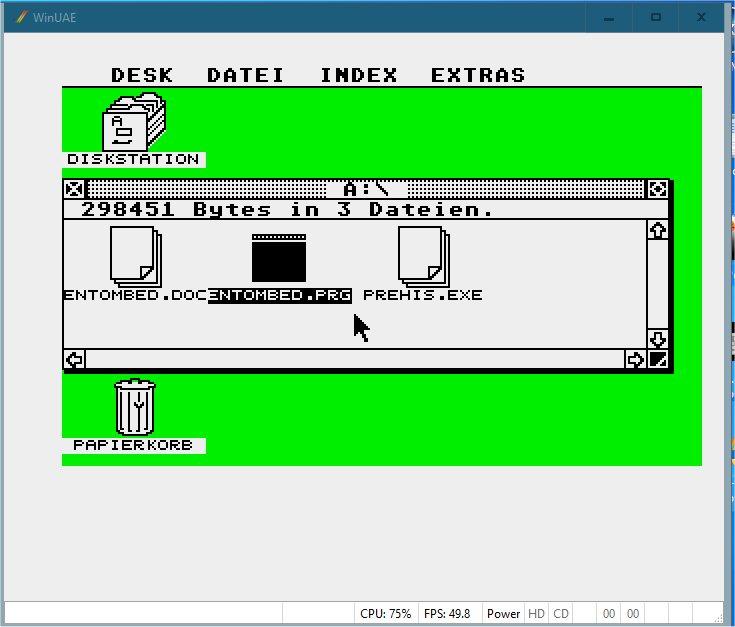Click the A:\ window title bar
The image size is (735, 627).
click(366, 189)
